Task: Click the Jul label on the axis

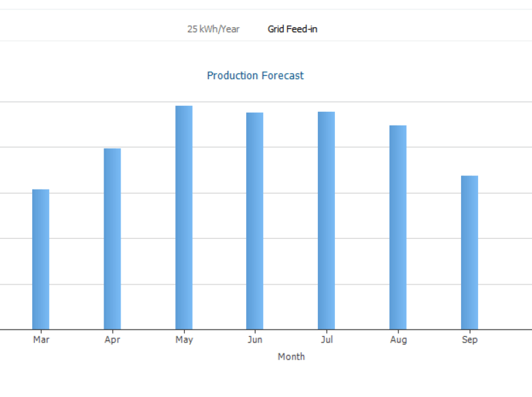Action: click(x=326, y=340)
